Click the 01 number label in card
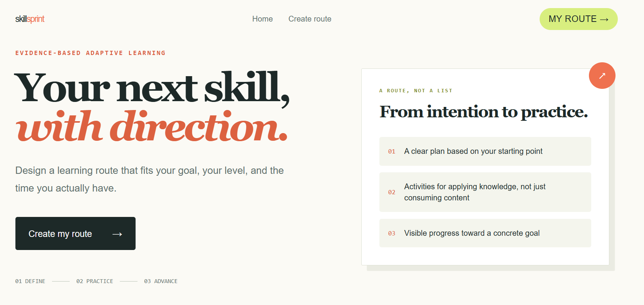This screenshot has width=644, height=305. coord(392,152)
